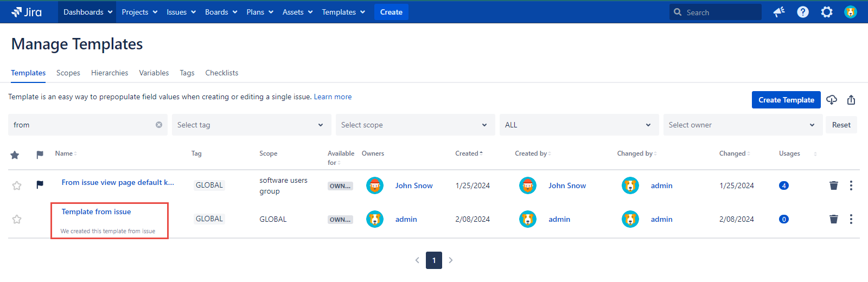This screenshot has height=282, width=868.
Task: Open more actions for 'From issue view page' row
Action: [851, 185]
